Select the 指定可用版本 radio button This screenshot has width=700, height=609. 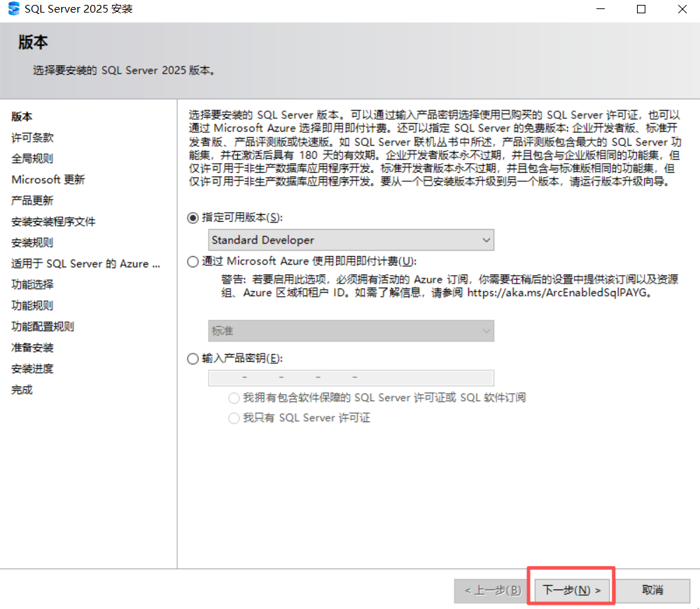coord(193,218)
